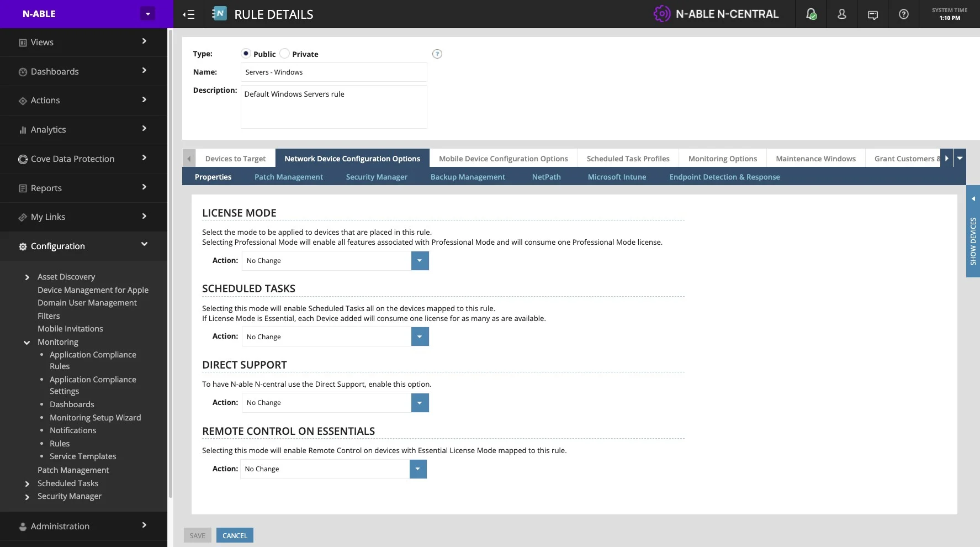
Task: Expand the Asset Discovery tree item
Action: coord(27,277)
